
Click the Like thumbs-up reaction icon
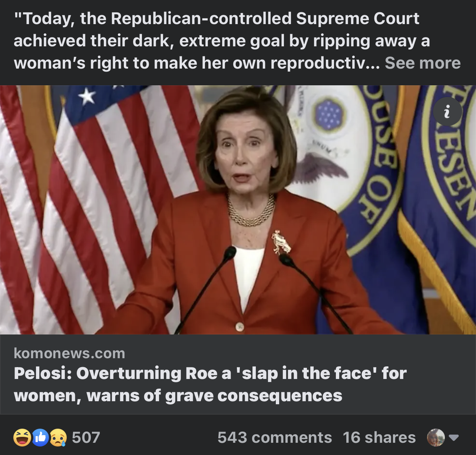tap(40, 437)
